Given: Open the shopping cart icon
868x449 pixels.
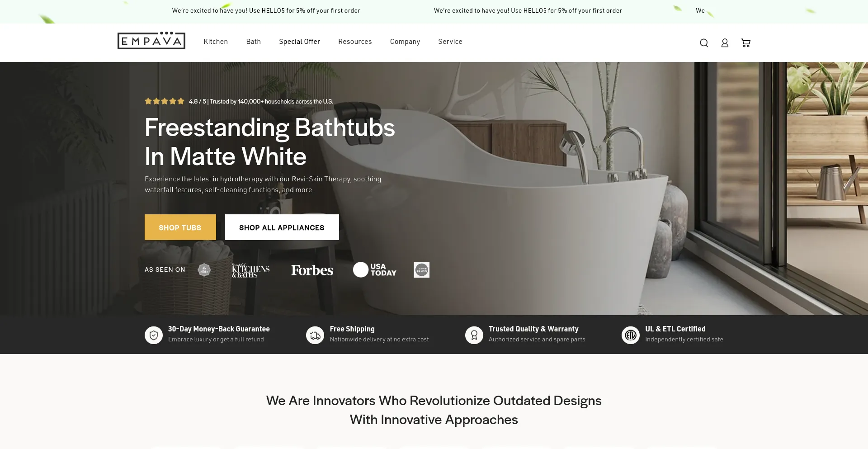Looking at the screenshot, I should [x=745, y=43].
